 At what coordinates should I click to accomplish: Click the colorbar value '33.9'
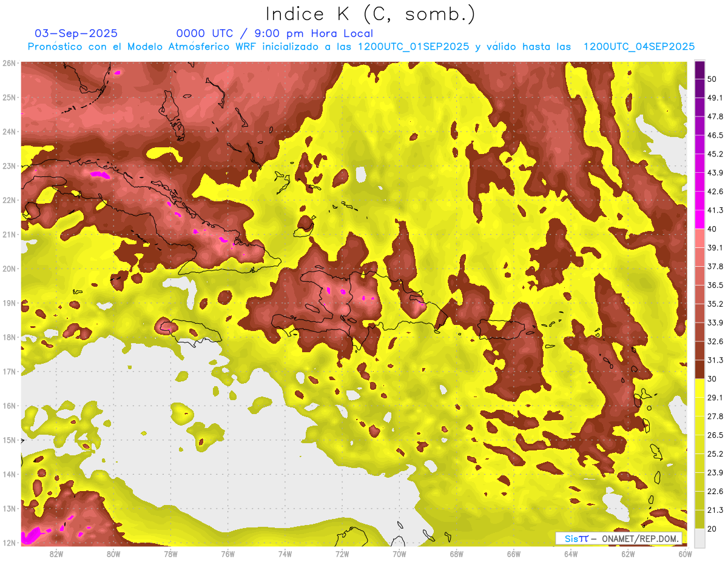click(x=715, y=323)
